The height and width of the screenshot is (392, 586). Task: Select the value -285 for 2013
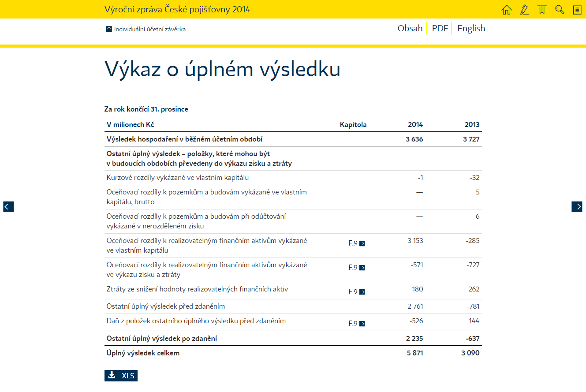[473, 240]
